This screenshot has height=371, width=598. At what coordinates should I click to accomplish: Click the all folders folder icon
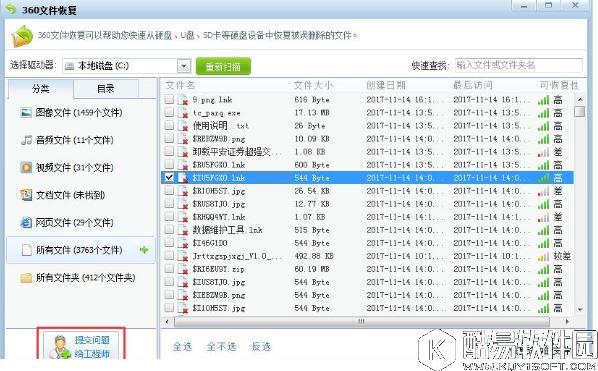click(26, 278)
